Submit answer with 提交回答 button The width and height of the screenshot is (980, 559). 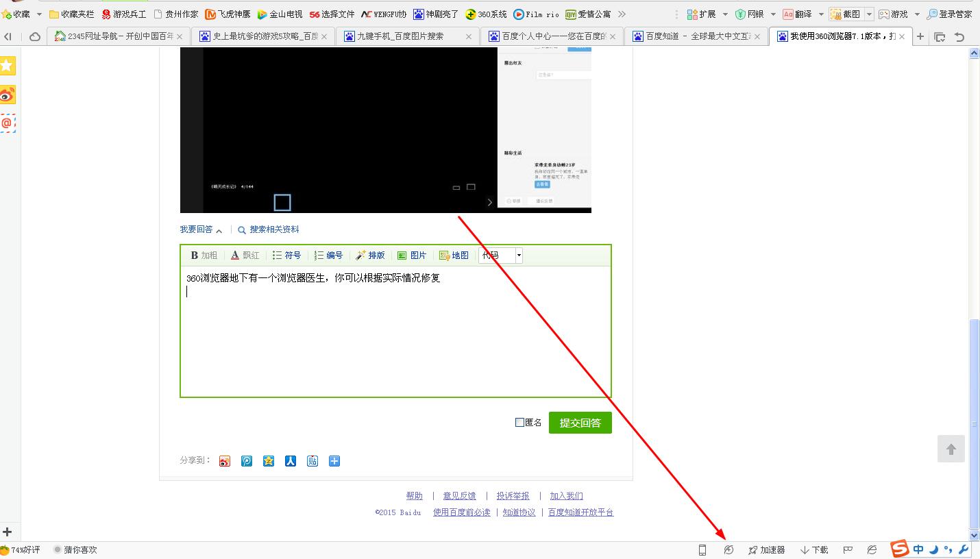[580, 423]
